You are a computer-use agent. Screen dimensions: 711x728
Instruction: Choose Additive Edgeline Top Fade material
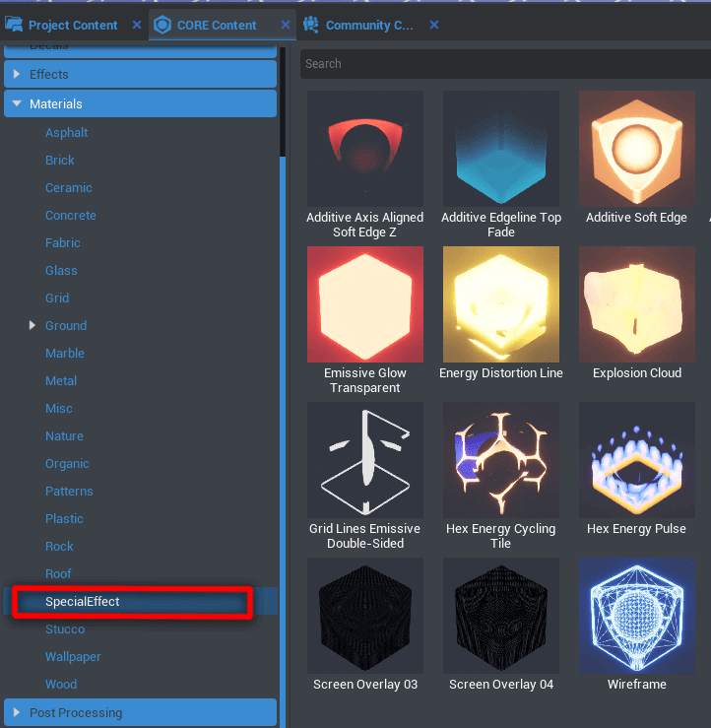tap(500, 149)
